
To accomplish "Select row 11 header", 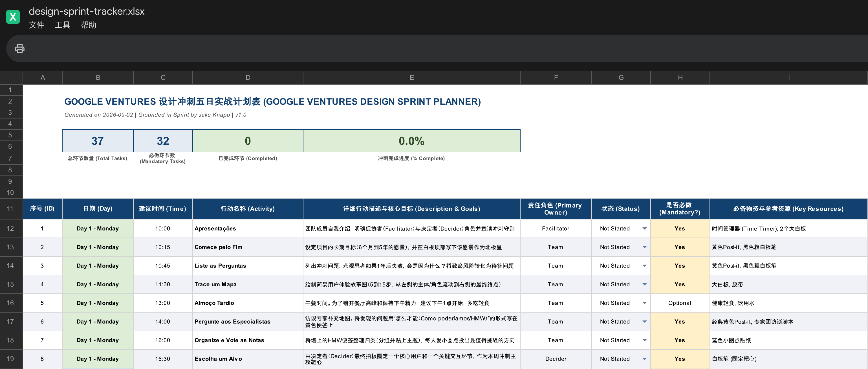I will pyautogui.click(x=11, y=208).
